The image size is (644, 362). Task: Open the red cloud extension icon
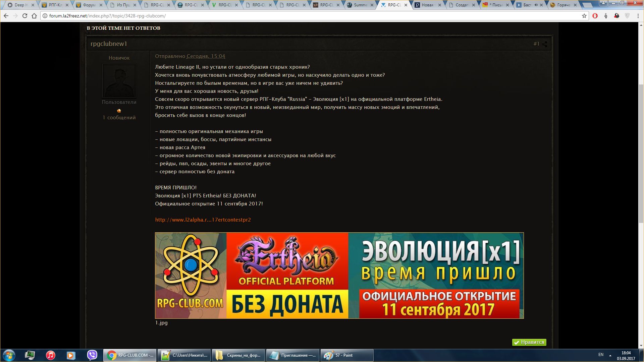click(x=616, y=16)
